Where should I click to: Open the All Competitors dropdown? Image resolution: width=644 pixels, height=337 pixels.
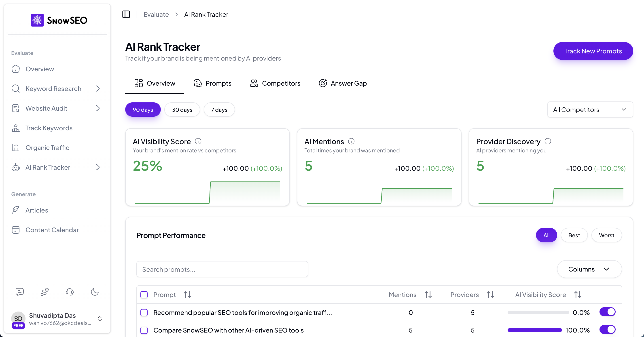[x=590, y=110]
